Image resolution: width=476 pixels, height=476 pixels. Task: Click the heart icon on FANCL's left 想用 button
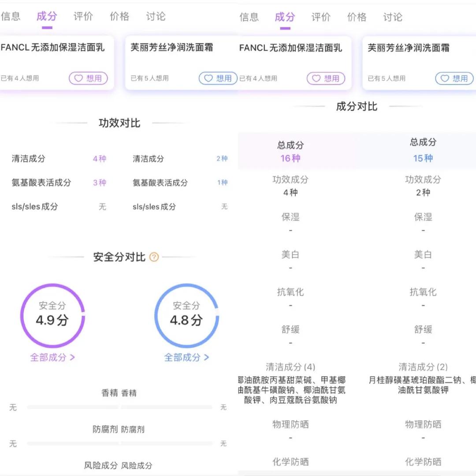tap(78, 79)
